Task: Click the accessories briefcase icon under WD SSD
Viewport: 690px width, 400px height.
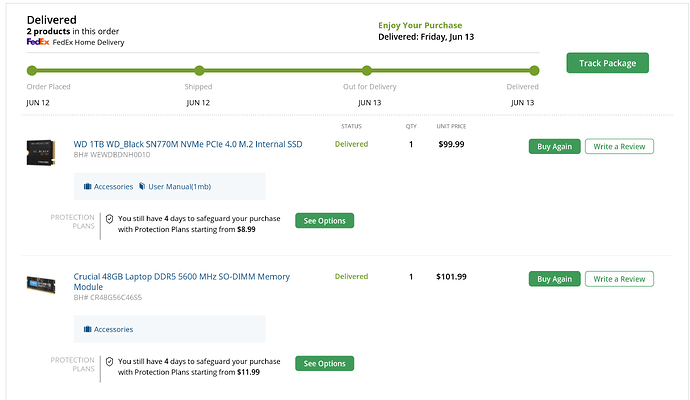Action: point(88,187)
